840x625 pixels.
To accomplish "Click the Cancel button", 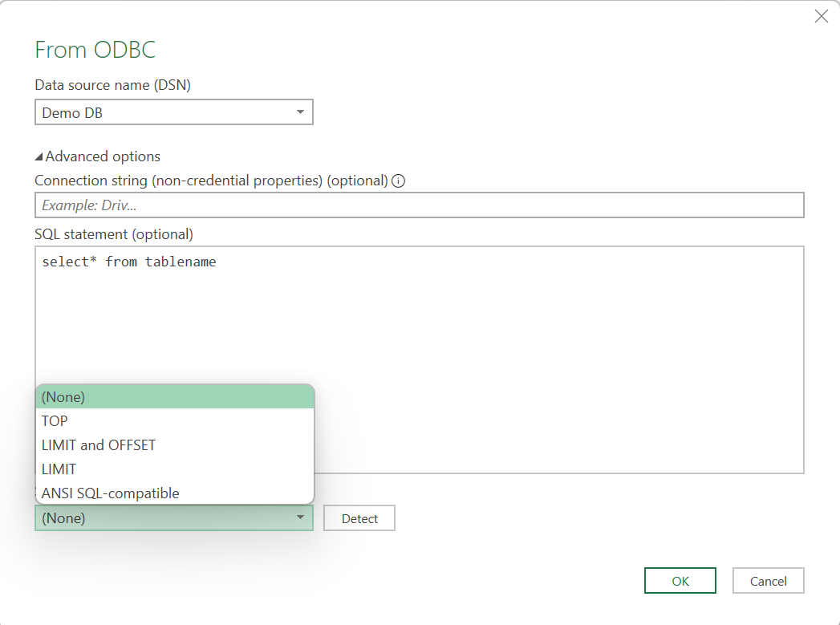I will click(768, 581).
